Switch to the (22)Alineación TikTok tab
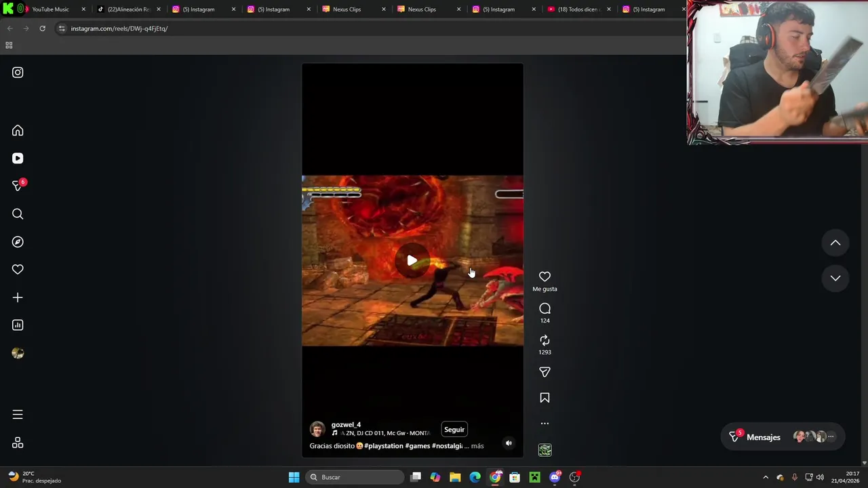The image size is (868, 488). tap(129, 9)
